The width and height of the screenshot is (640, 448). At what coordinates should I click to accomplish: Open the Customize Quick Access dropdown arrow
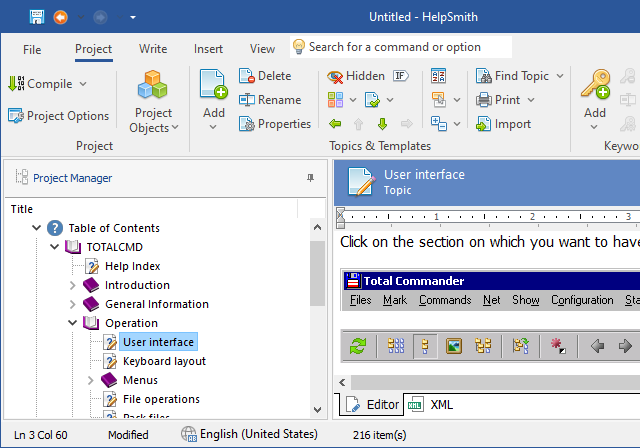pyautogui.click(x=133, y=18)
